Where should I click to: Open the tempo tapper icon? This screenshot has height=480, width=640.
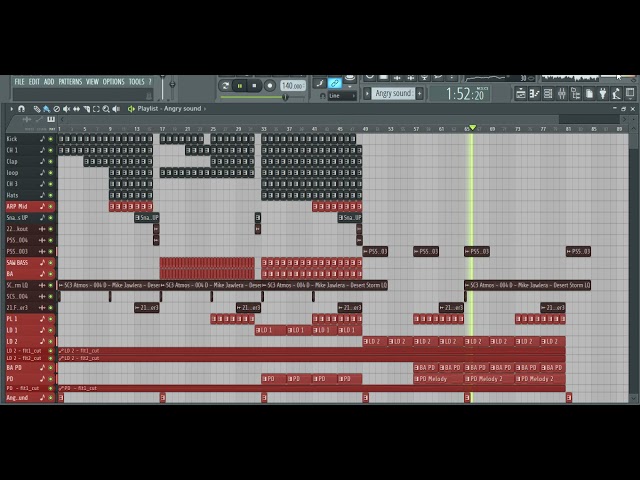616,94
